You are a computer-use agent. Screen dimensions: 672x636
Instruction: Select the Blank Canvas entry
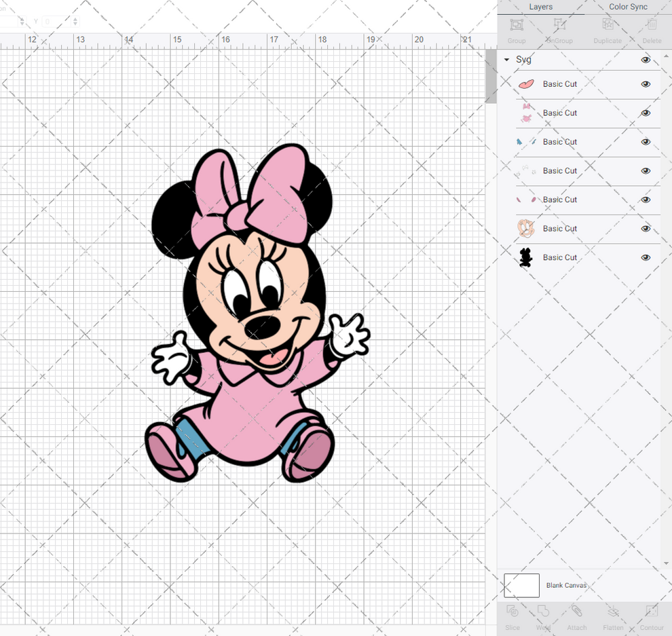[x=567, y=585]
